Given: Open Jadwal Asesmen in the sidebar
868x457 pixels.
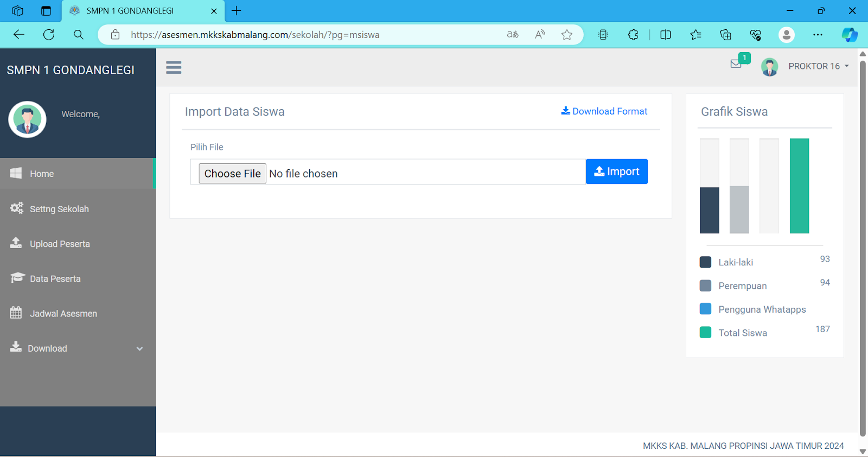Looking at the screenshot, I should 78,313.
